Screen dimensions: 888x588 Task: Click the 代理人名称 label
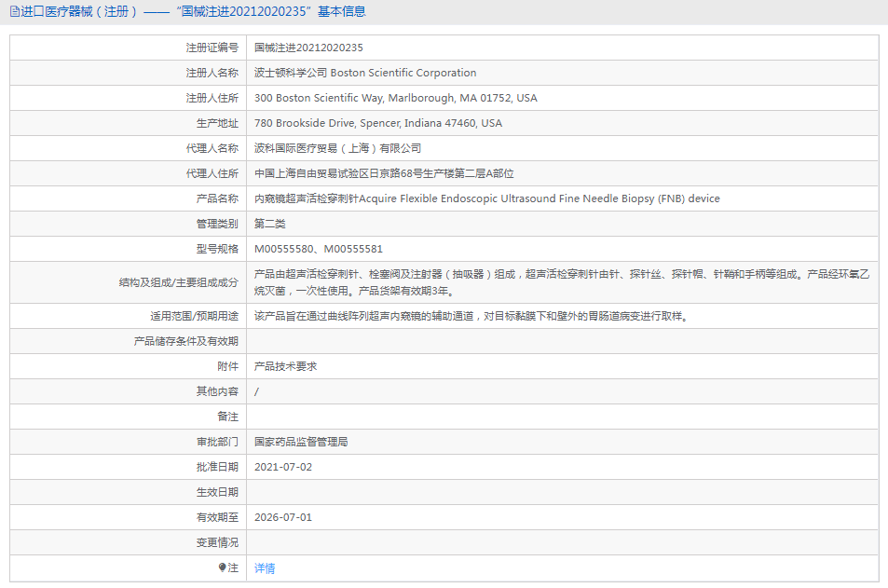[x=212, y=148]
